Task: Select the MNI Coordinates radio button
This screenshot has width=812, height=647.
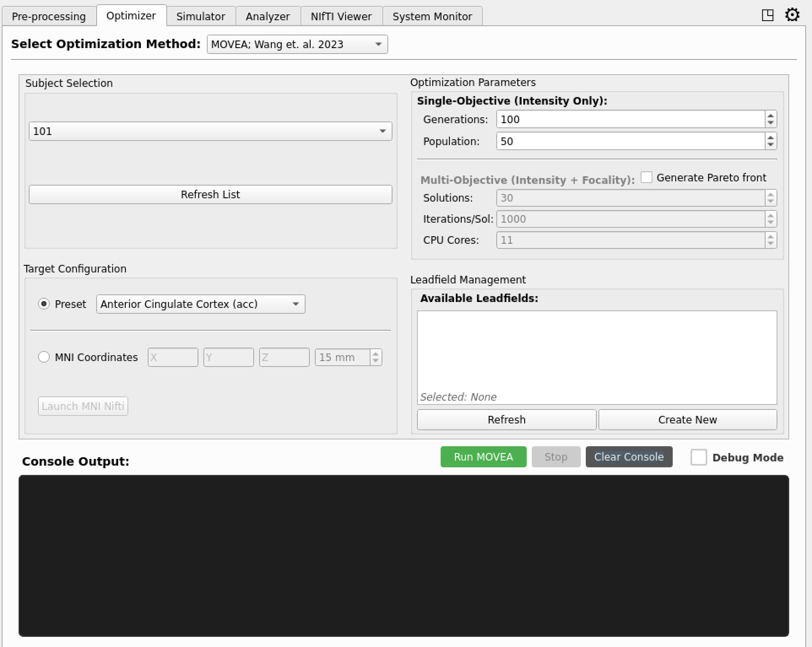Action: click(x=44, y=357)
